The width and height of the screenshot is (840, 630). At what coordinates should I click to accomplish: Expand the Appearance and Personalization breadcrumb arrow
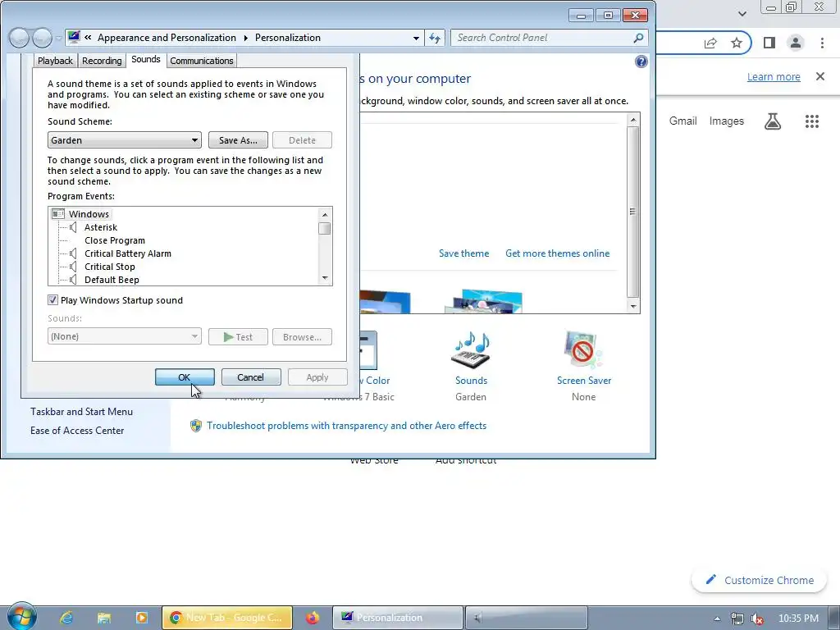(246, 38)
